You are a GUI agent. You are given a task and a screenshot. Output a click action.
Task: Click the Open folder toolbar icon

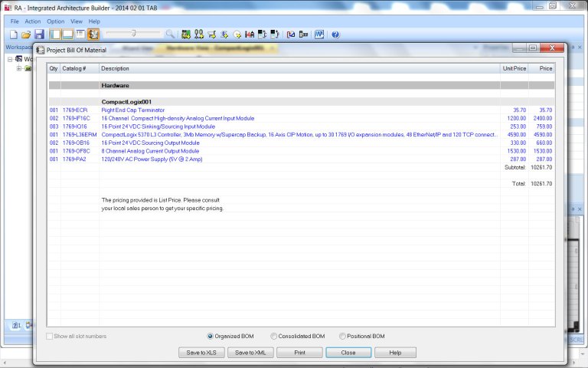click(26, 34)
